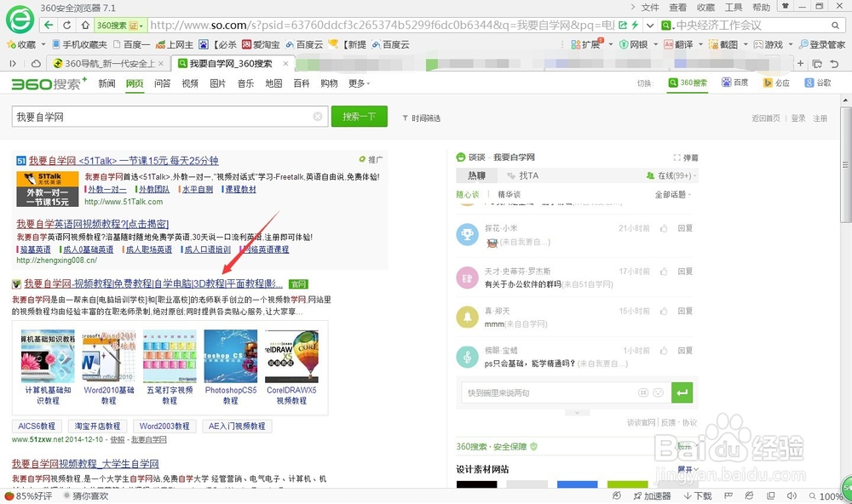Viewport: 852px width, 504px height.
Task: Click 登录管家 login manager
Action: point(822,44)
